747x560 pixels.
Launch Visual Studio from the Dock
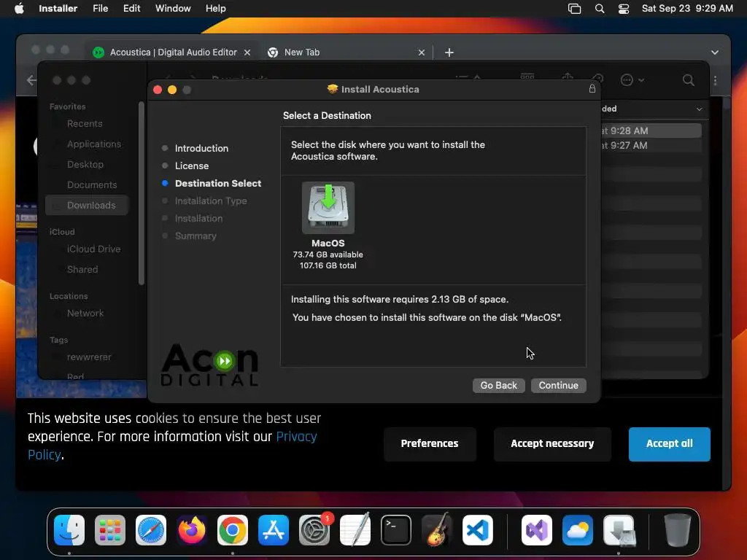pos(537,530)
